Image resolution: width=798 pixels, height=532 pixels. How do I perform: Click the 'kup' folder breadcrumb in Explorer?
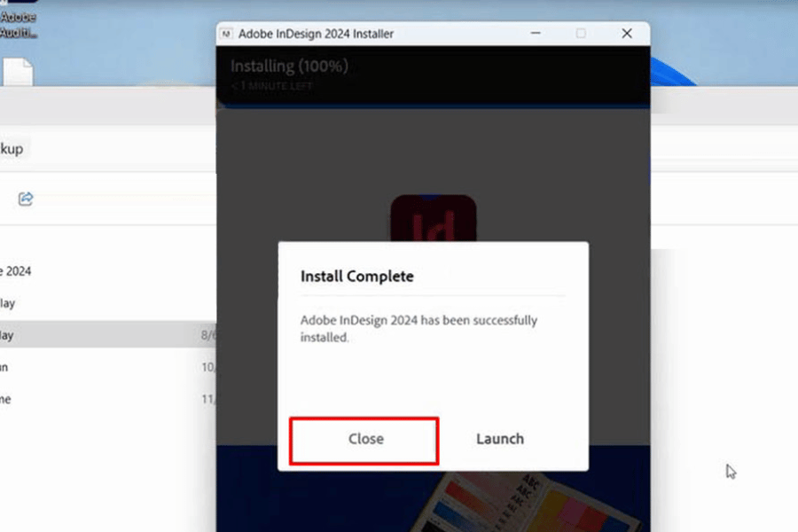(x=12, y=148)
